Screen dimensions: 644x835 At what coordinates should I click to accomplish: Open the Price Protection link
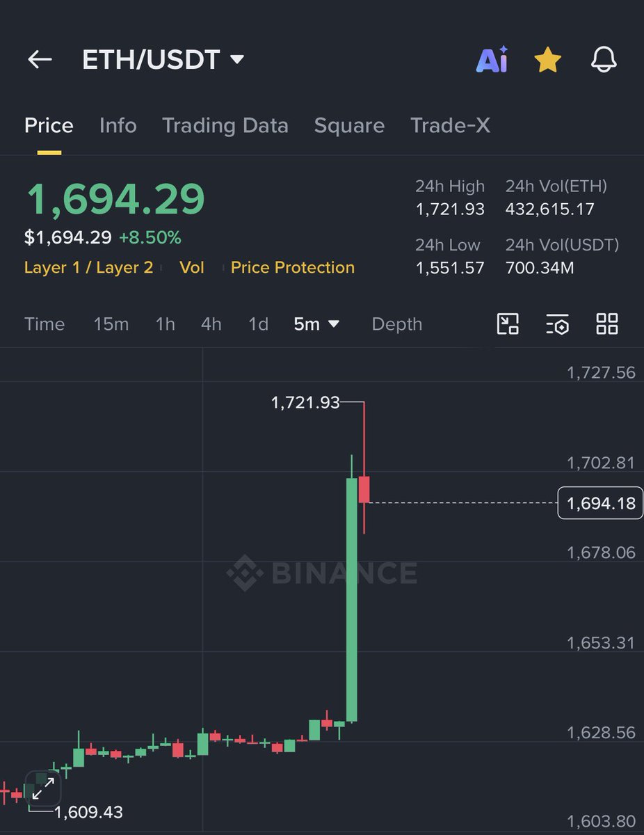tap(293, 268)
